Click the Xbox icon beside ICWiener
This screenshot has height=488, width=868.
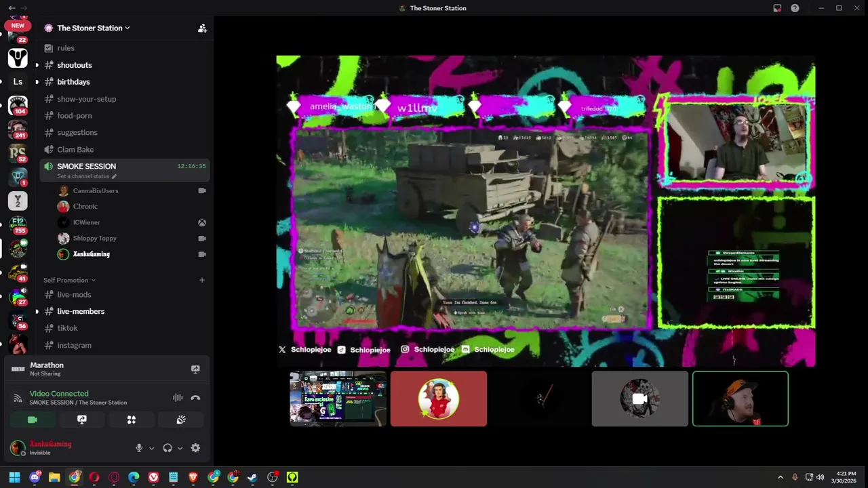point(202,222)
